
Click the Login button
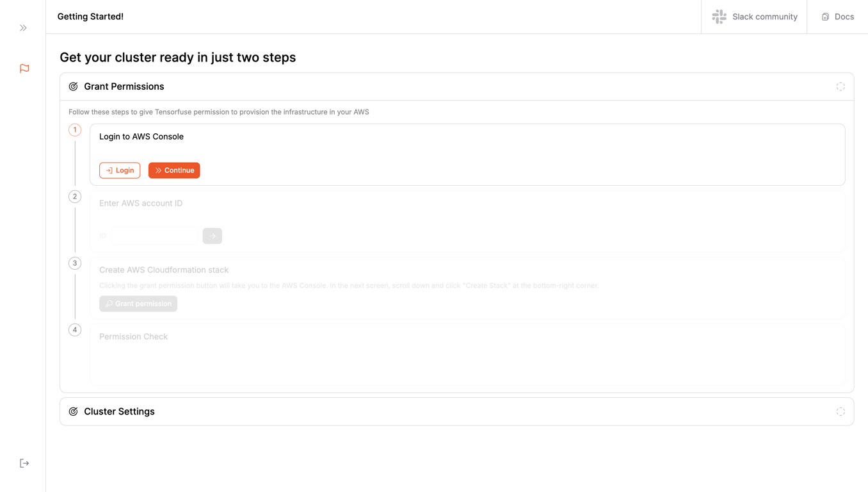[x=120, y=170]
